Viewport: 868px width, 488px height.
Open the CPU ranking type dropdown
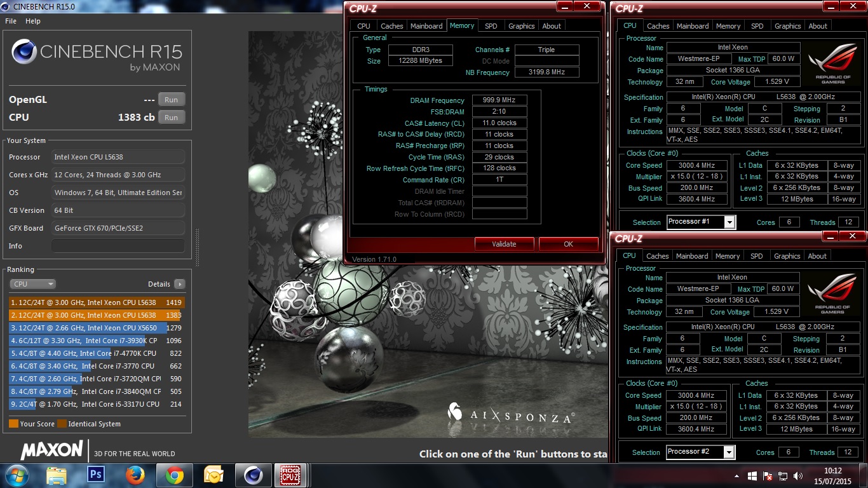32,284
